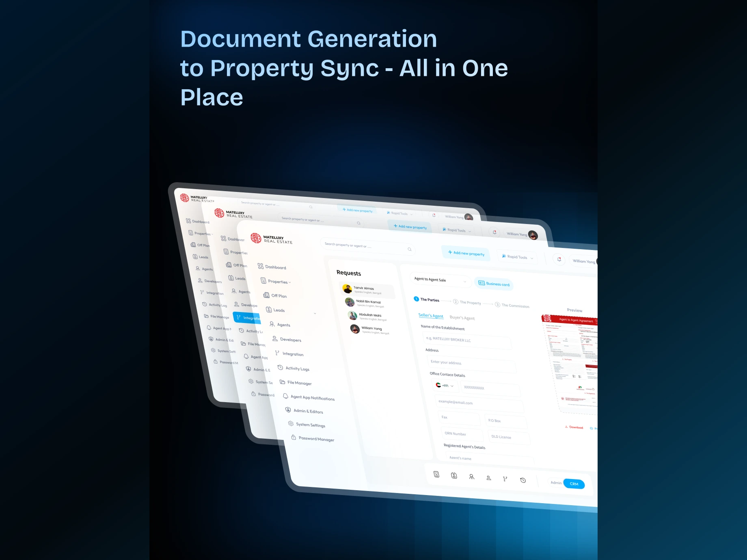Switch to the Buyer's Agent tab
The image size is (747, 560).
[x=462, y=318]
